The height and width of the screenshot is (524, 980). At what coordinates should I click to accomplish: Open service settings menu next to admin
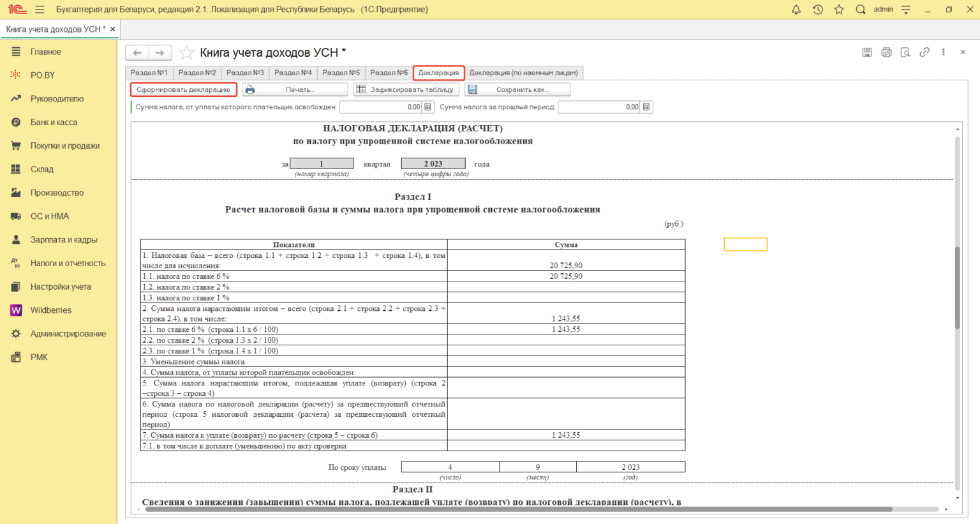906,10
